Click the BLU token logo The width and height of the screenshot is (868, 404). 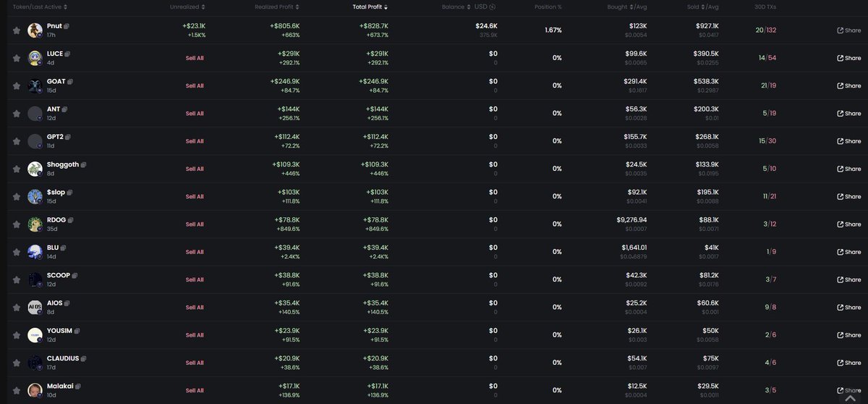[35, 252]
